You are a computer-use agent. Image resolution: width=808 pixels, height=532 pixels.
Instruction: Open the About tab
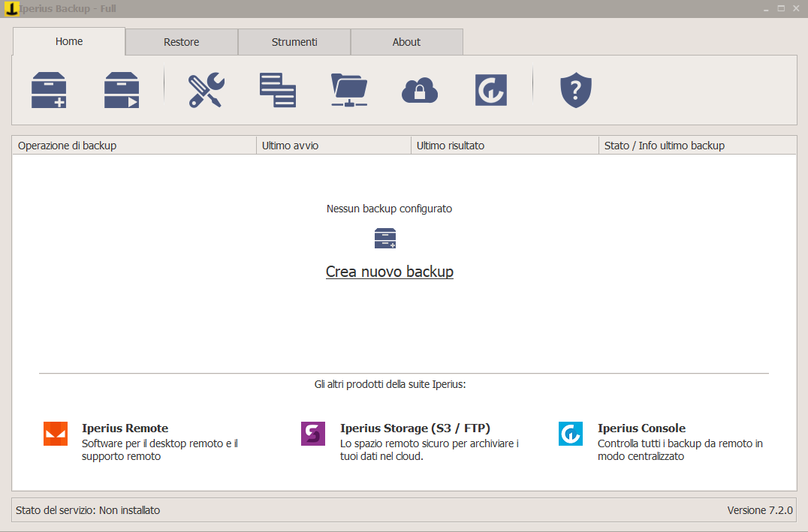(406, 42)
